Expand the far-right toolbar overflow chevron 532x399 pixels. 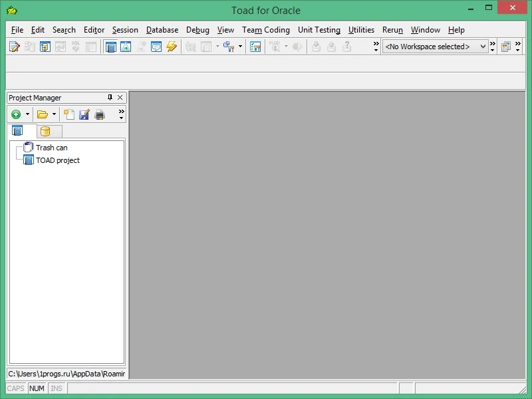tap(518, 47)
